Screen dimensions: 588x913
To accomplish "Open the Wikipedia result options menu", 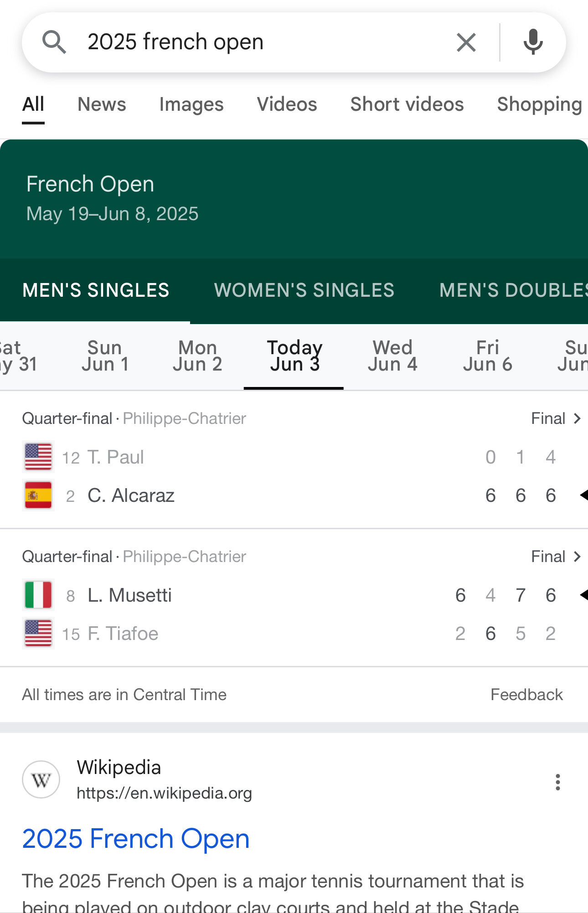I will pos(557,782).
